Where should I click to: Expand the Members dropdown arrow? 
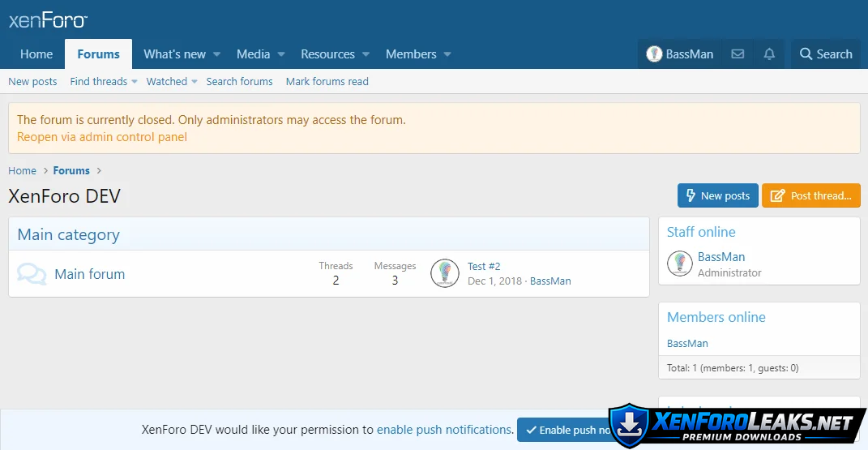447,54
